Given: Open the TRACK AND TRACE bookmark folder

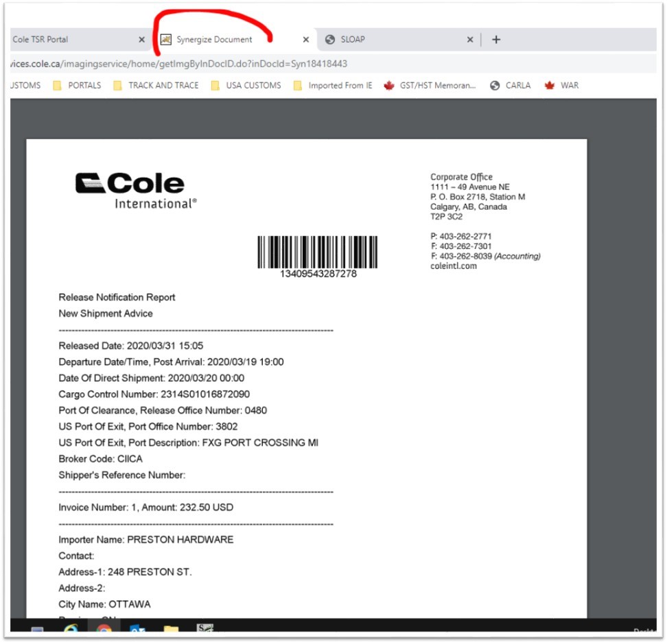Looking at the screenshot, I should [156, 86].
